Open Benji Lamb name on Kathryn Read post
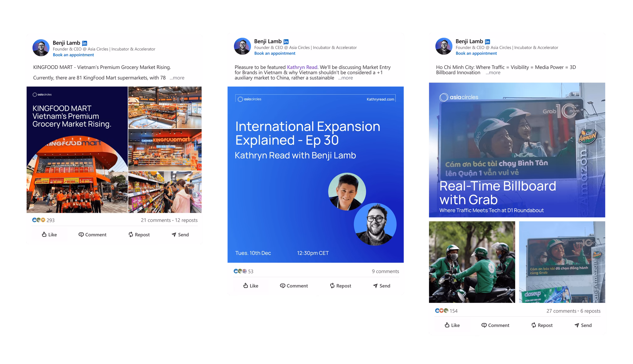This screenshot has width=633, height=364. click(268, 41)
